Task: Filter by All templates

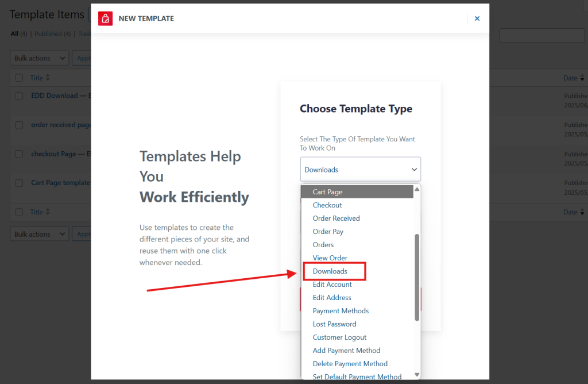Action: click(x=14, y=33)
